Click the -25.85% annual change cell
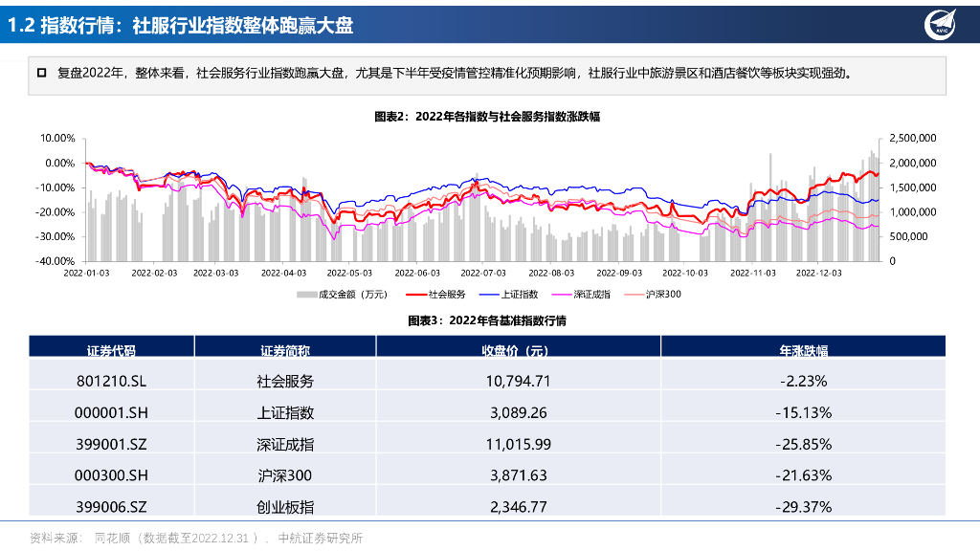Viewport: 980px width, 551px height. [803, 444]
